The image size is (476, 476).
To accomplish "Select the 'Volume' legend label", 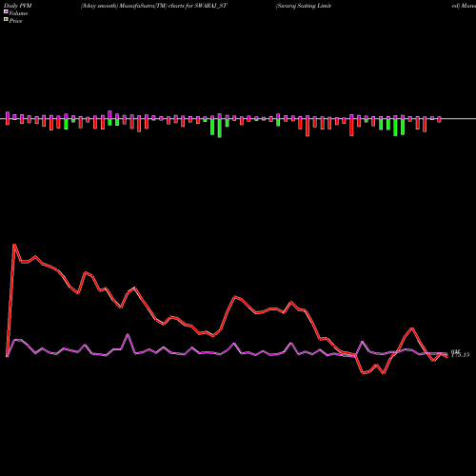I will (18, 13).
